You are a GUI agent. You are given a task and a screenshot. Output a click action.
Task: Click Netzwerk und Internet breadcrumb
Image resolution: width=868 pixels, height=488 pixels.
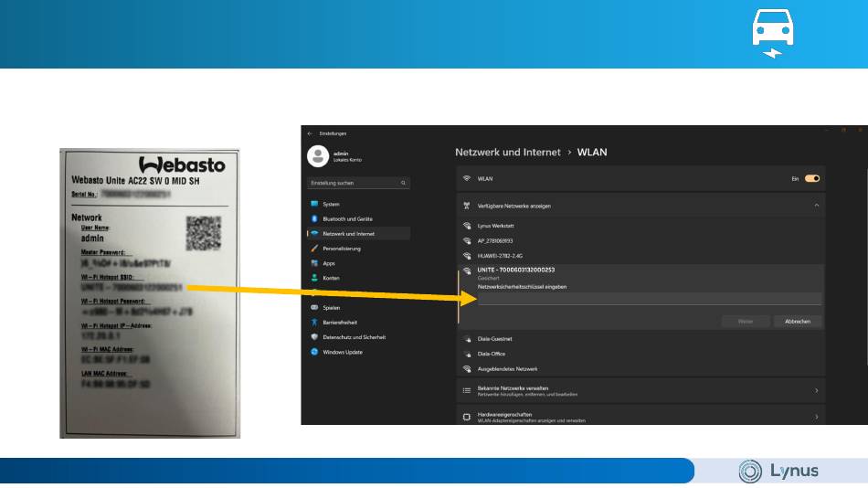(x=508, y=153)
